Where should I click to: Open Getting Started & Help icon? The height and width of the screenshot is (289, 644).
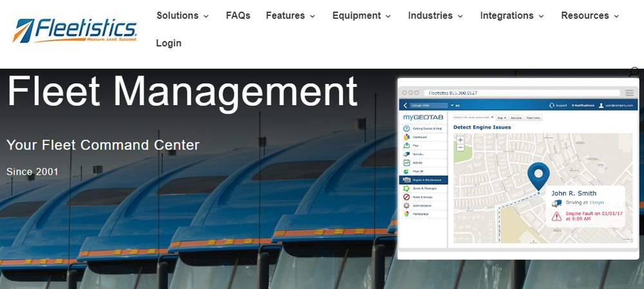pos(406,128)
